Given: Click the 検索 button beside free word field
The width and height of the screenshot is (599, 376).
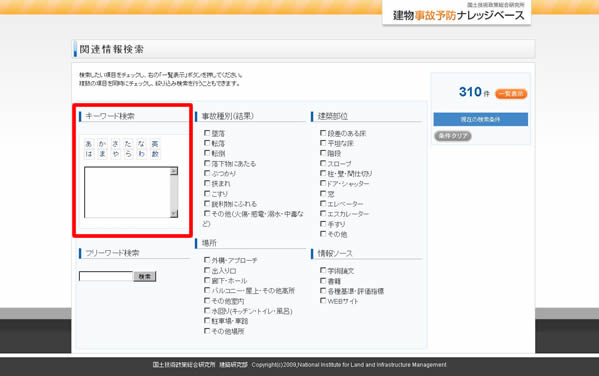Looking at the screenshot, I should 145,276.
